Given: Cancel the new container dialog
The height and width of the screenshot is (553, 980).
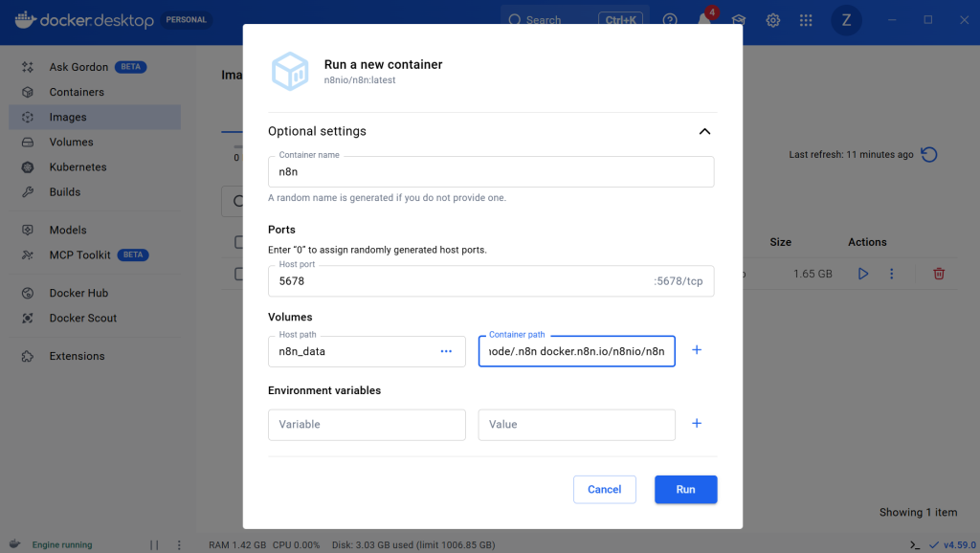Looking at the screenshot, I should (x=604, y=489).
